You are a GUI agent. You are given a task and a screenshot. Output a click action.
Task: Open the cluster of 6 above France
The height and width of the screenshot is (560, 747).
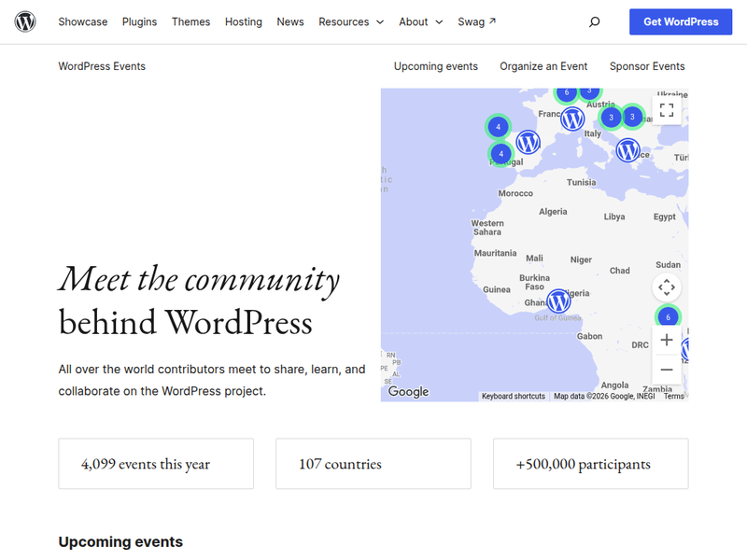point(567,93)
